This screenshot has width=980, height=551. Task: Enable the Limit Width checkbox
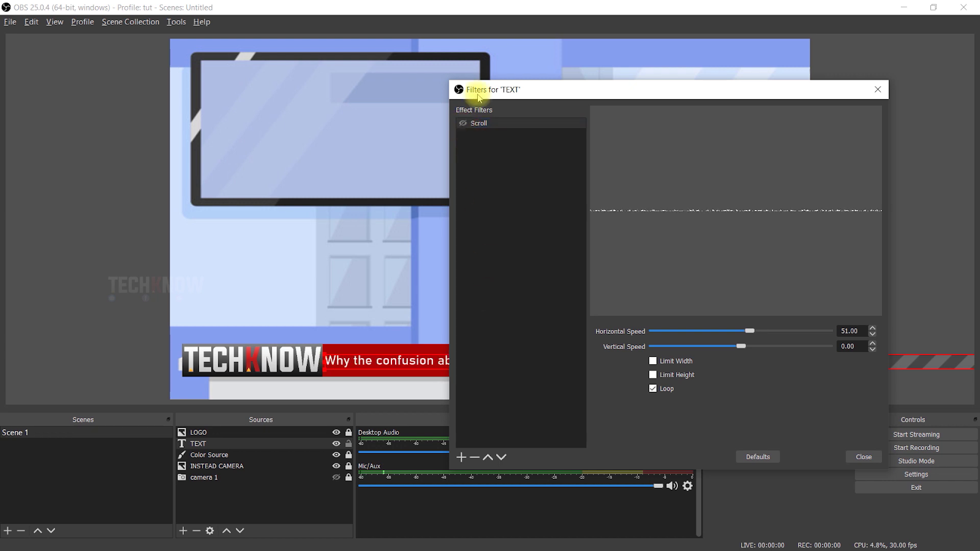(x=653, y=361)
